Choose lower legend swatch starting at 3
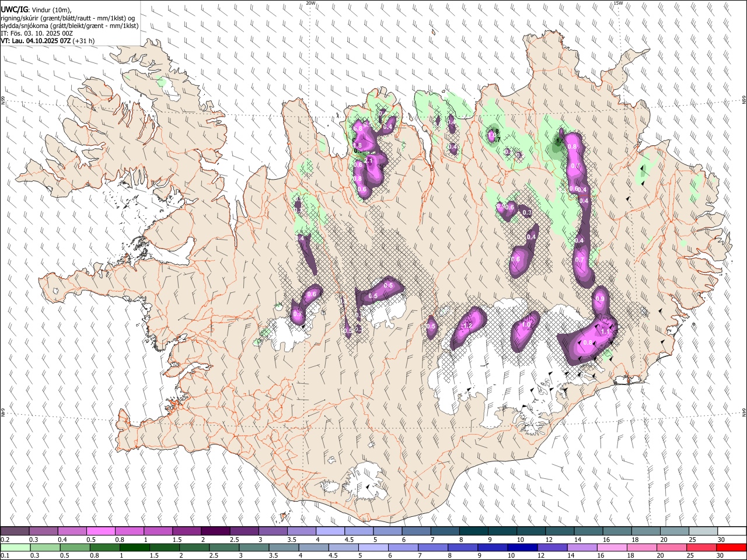The image size is (747, 560). [254, 547]
